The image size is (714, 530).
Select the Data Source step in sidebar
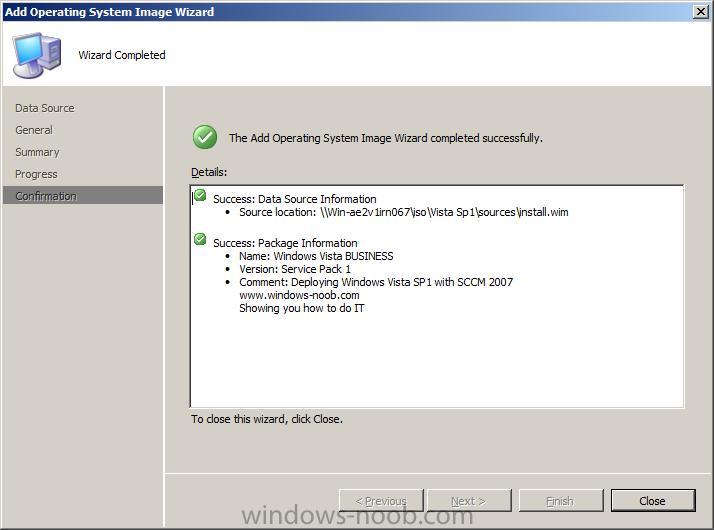45,108
